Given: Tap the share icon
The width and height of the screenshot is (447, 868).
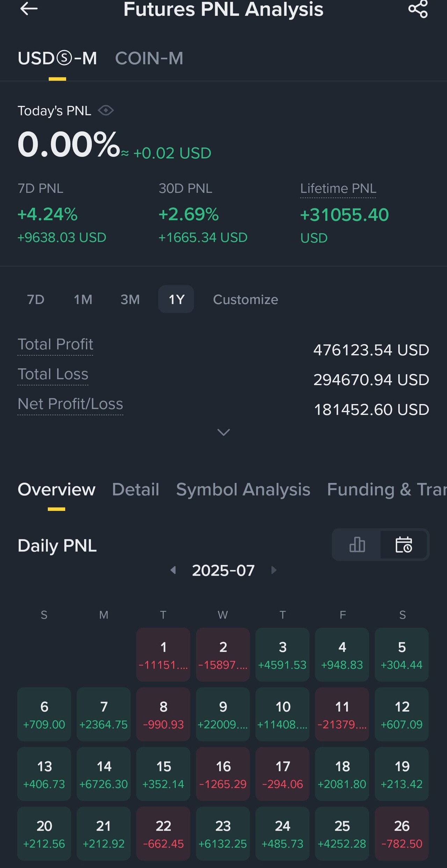Looking at the screenshot, I should tap(418, 9).
